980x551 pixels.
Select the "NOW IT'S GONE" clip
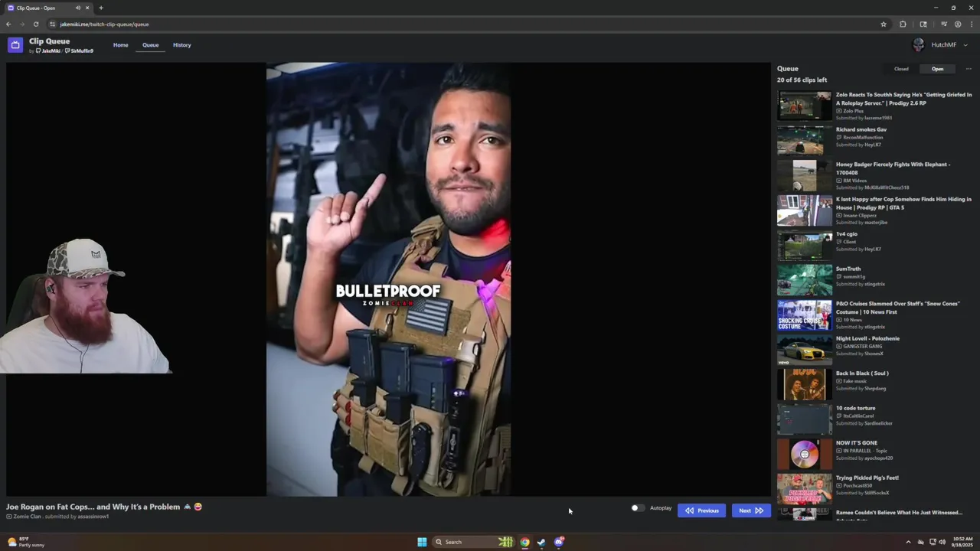tap(857, 443)
